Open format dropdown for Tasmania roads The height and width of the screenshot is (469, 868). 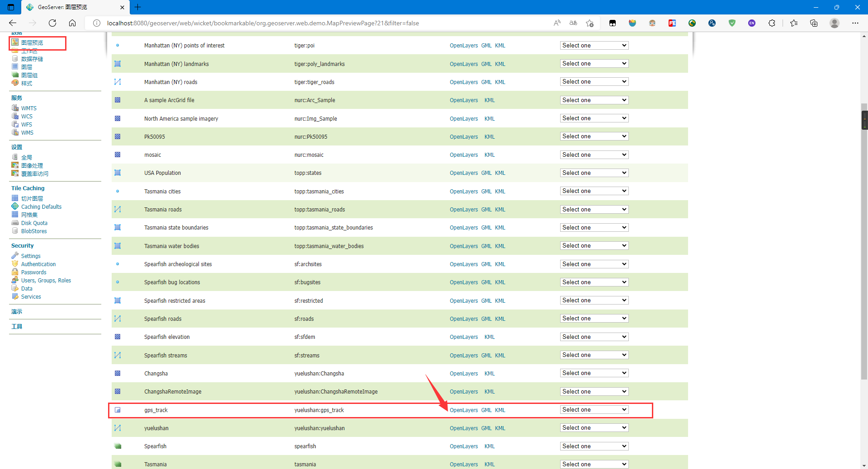point(594,209)
